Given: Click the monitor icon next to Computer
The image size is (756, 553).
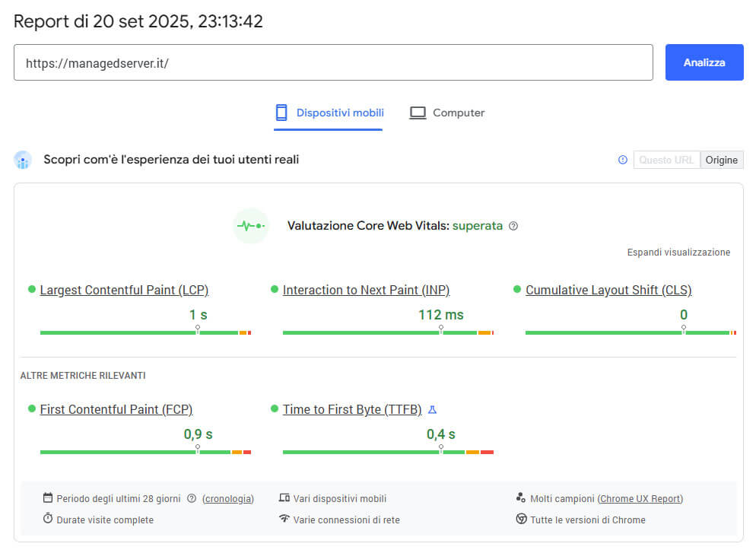Looking at the screenshot, I should coord(418,112).
